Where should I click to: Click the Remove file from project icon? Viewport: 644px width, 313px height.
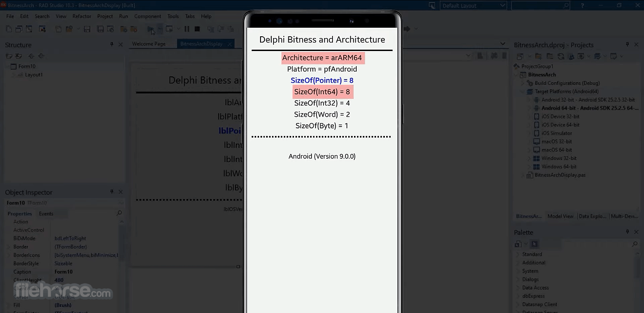(x=134, y=29)
